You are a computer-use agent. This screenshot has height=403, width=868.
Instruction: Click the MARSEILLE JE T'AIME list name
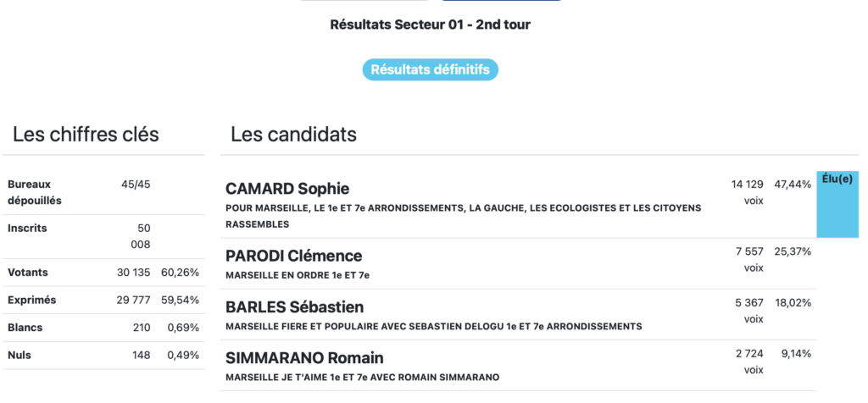(362, 377)
